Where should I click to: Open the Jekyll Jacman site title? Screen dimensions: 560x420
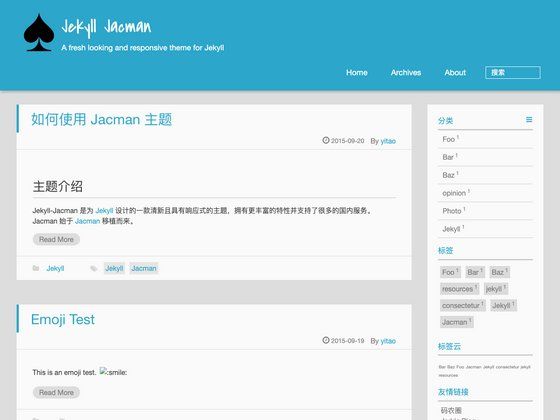click(106, 28)
